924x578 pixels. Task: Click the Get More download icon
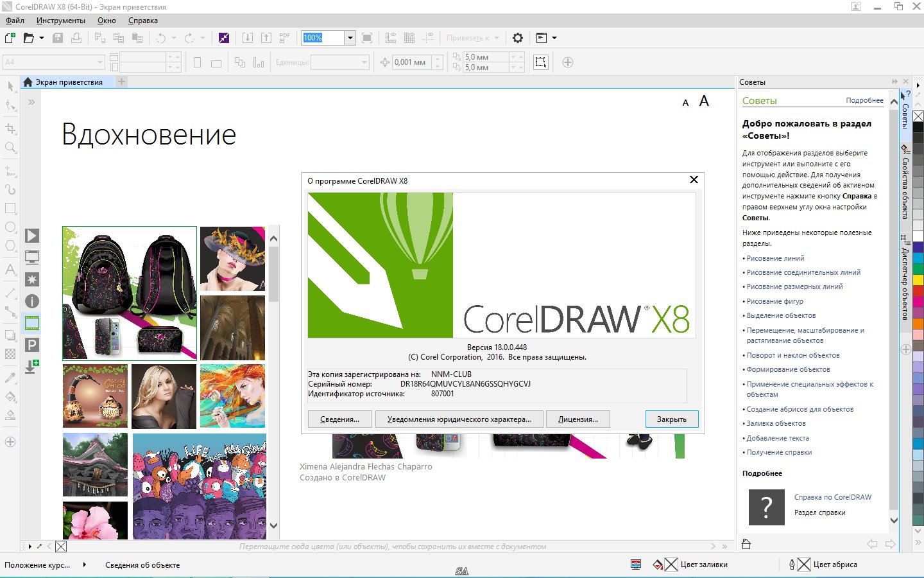[32, 367]
